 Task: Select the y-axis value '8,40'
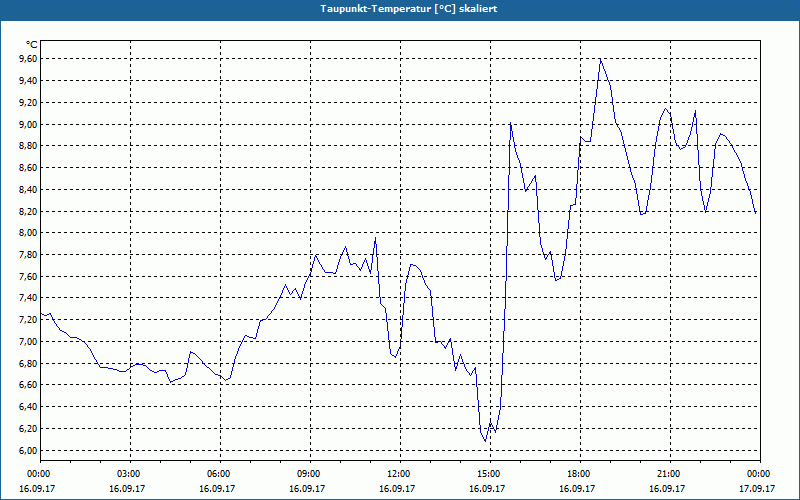tap(28, 190)
